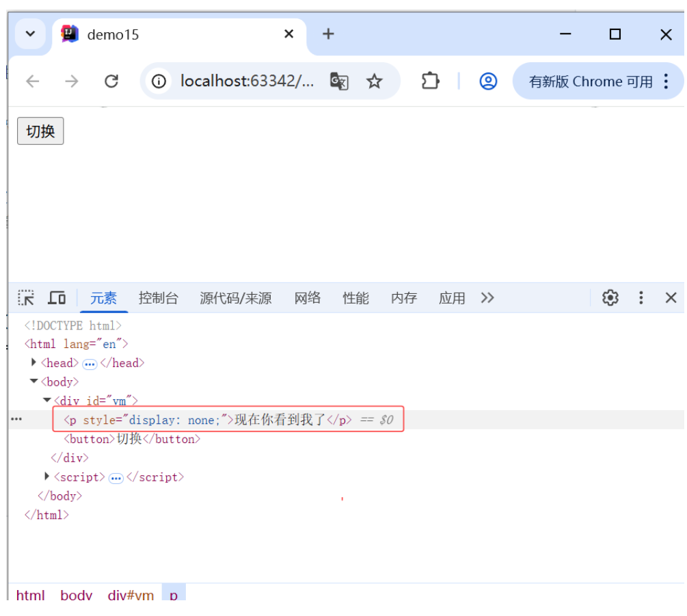
Task: Click the 切换 button on page
Action: coord(40,131)
